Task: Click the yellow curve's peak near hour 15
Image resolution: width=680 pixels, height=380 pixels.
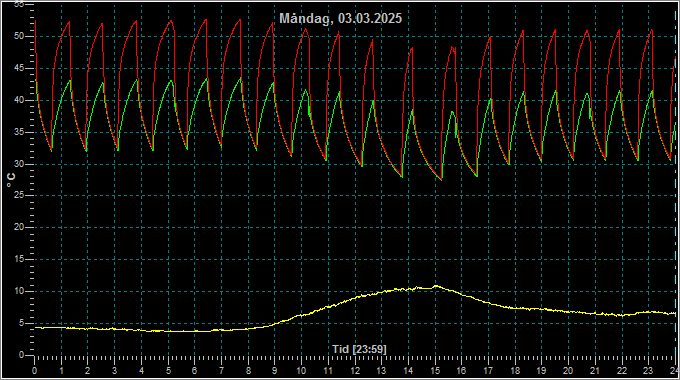Action: 436,286
